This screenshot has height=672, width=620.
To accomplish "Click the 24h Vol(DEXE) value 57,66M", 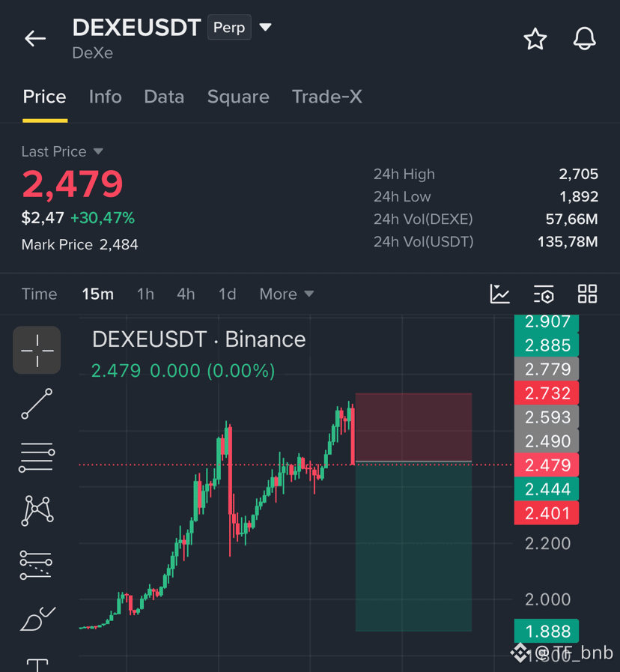I will 571,220.
